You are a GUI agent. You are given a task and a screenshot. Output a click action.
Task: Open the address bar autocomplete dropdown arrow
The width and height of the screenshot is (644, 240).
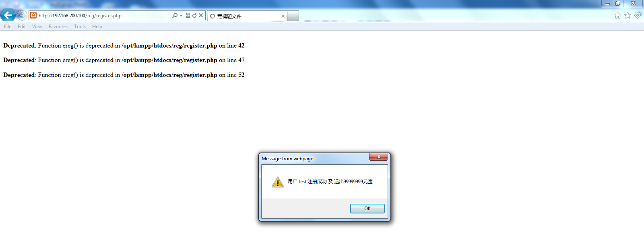(x=181, y=15)
